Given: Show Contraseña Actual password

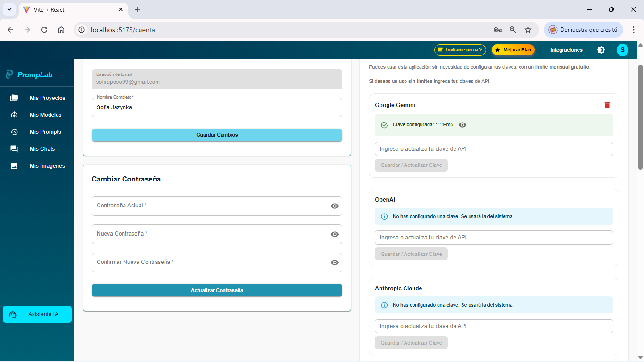Looking at the screenshot, I should [x=335, y=206].
